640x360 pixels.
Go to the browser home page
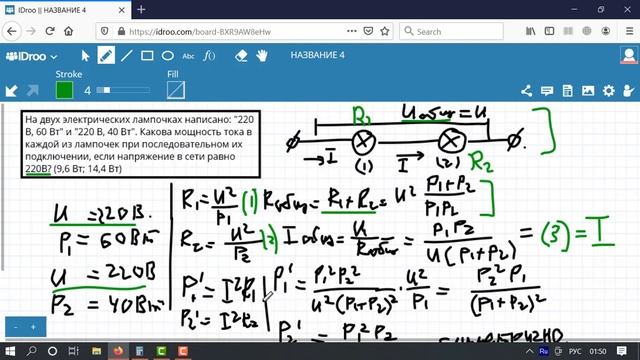point(69,31)
